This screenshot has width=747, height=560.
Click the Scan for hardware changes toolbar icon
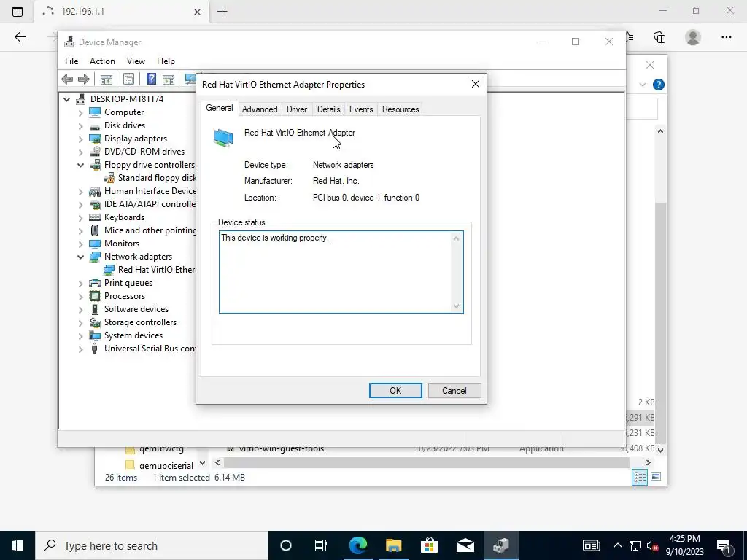pos(190,79)
